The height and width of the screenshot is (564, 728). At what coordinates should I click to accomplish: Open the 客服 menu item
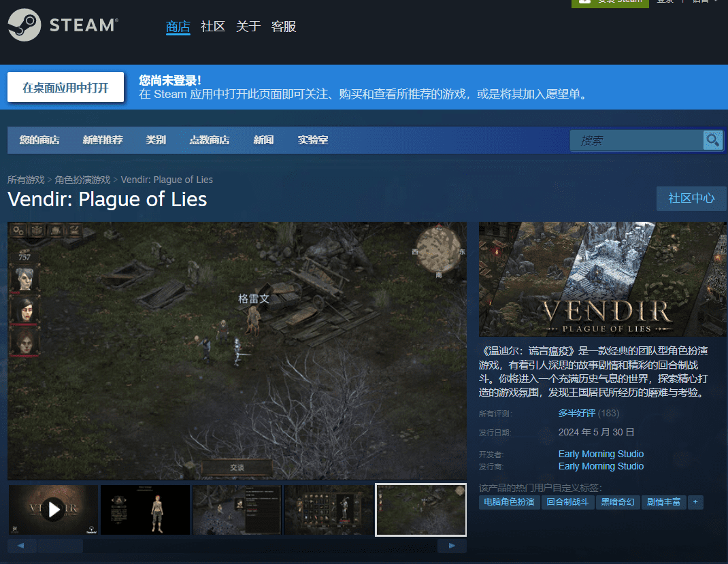point(284,26)
